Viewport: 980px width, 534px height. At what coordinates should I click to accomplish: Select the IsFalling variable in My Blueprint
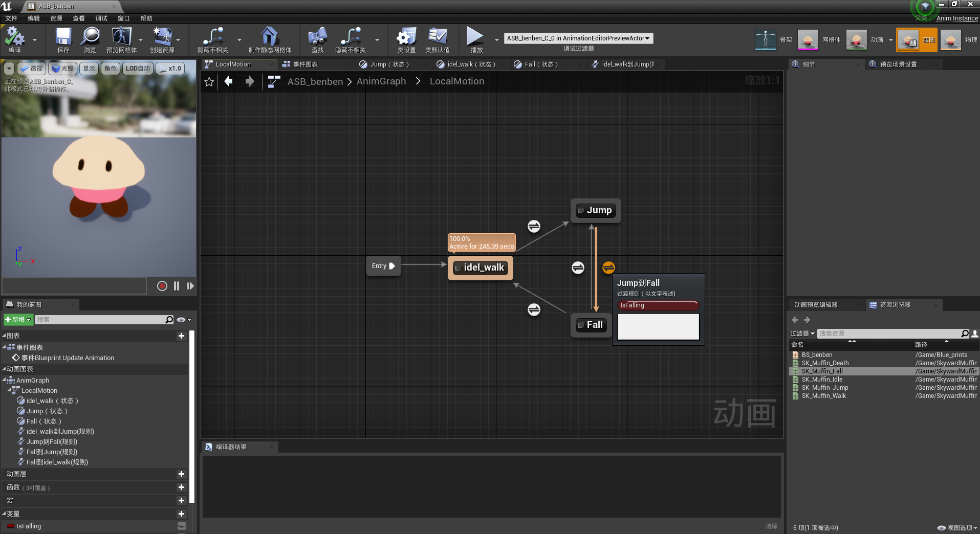(29, 526)
